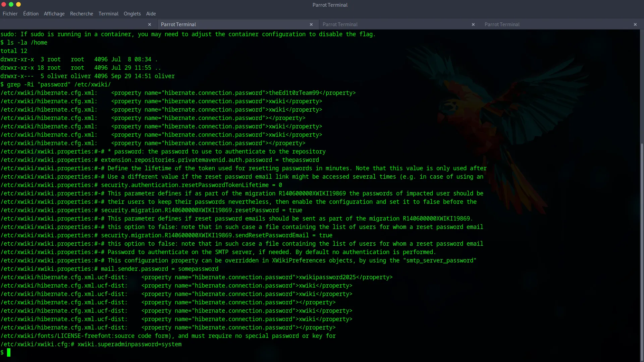Place cursor at the shell prompt

(x=3, y=353)
